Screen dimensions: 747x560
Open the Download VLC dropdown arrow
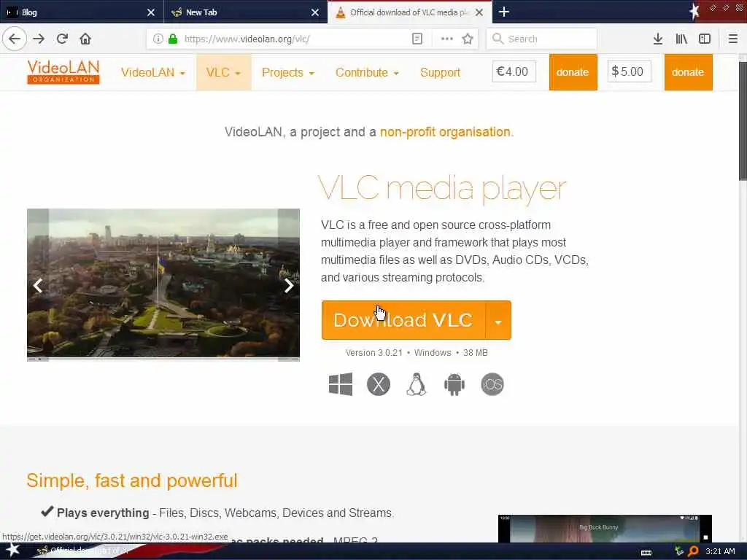[498, 321]
